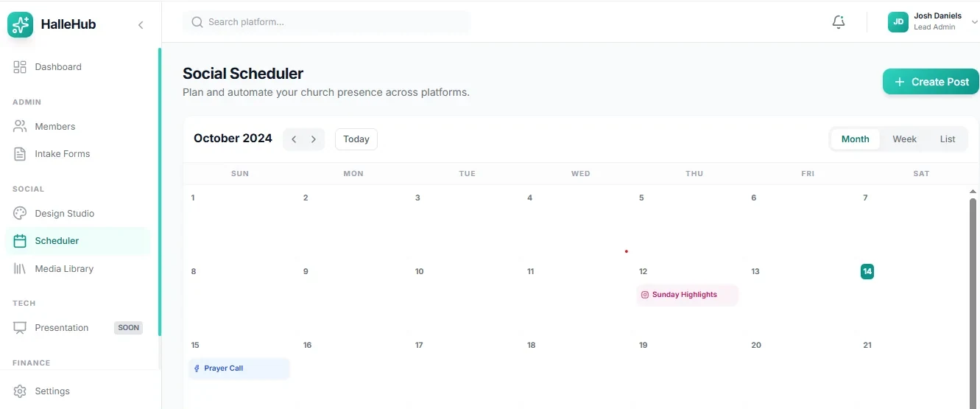This screenshot has width=980, height=409.
Task: Click the Dashboard grid icon
Action: coord(20,67)
